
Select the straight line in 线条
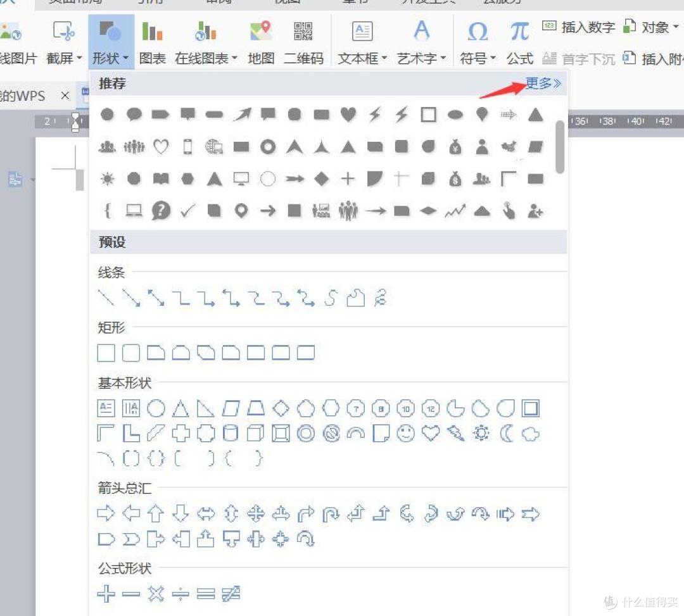pyautogui.click(x=106, y=298)
